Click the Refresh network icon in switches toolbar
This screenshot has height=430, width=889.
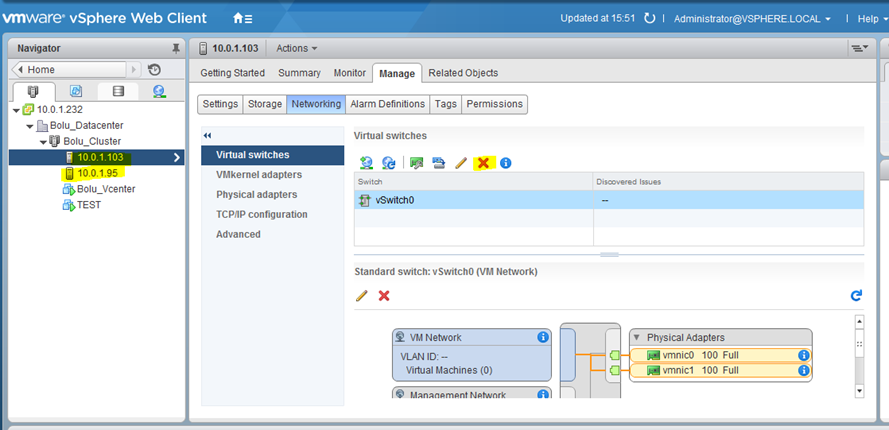pyautogui.click(x=388, y=163)
